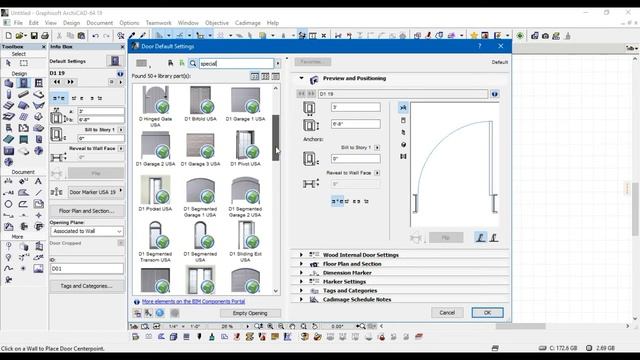This screenshot has height=360, width=640.
Task: Click the search magnifier icon in door dialog
Action: coord(193,63)
